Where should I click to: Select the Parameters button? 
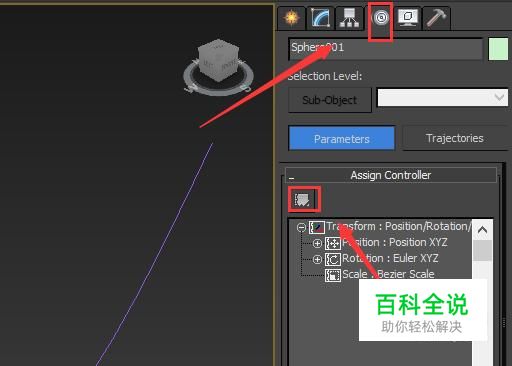tap(342, 138)
